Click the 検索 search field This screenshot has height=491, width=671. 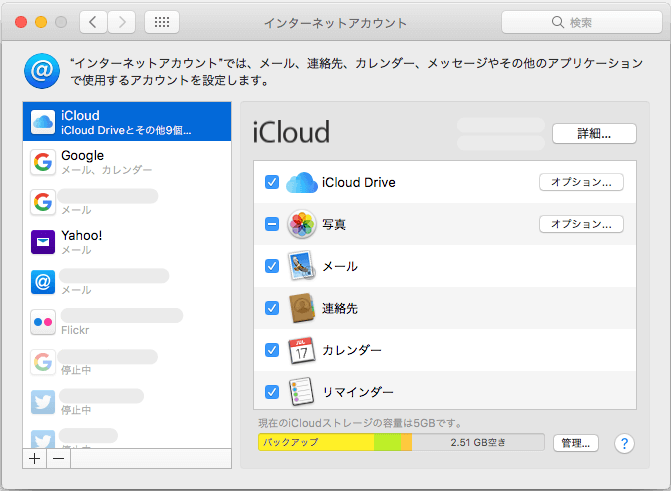(582, 22)
